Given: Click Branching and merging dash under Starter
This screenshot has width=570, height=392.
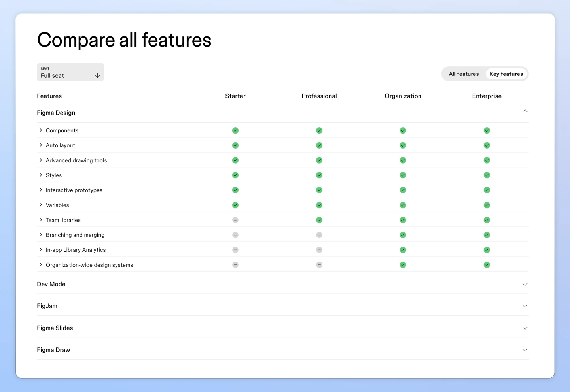Looking at the screenshot, I should pos(235,235).
